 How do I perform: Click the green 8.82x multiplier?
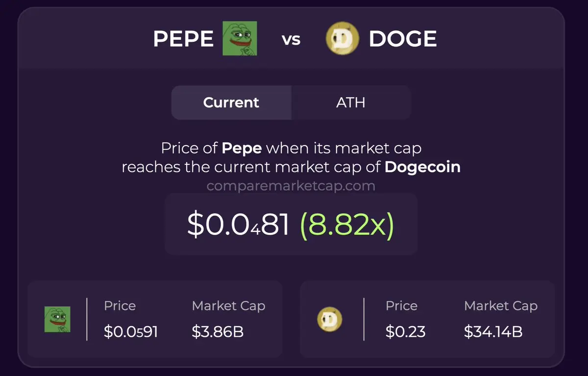click(x=347, y=224)
